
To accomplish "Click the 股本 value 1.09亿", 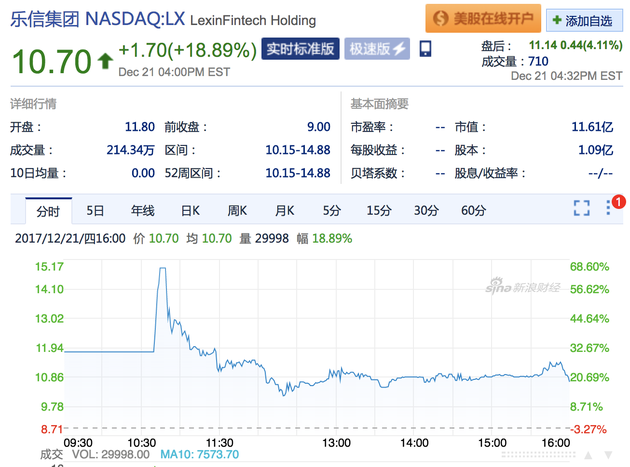I will [595, 150].
